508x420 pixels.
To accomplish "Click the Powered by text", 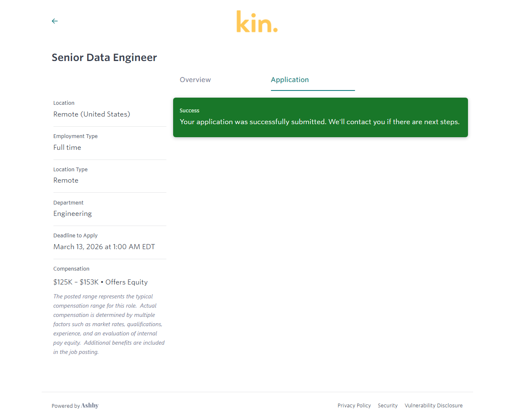I will [66, 406].
